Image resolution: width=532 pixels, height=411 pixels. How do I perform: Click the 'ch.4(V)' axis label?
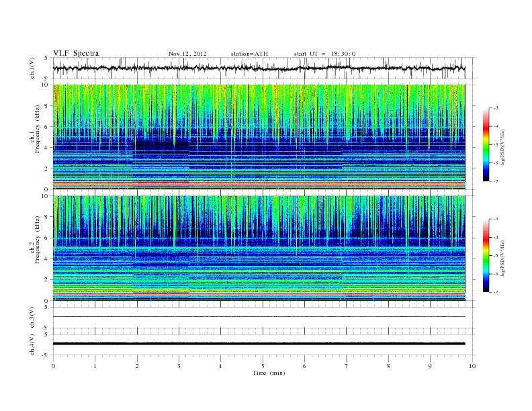click(x=32, y=345)
